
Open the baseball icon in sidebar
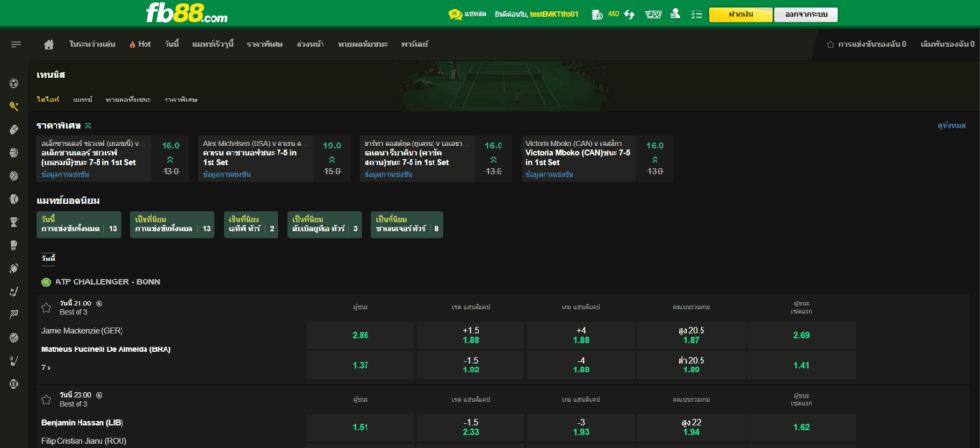[x=13, y=199]
